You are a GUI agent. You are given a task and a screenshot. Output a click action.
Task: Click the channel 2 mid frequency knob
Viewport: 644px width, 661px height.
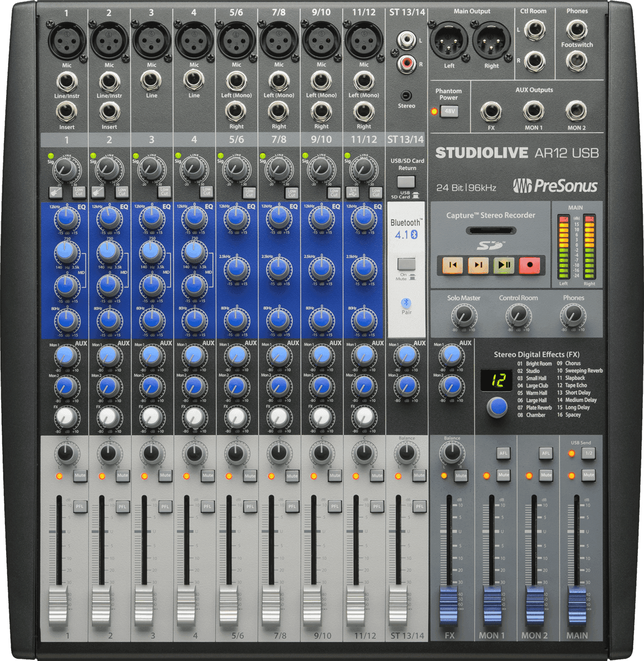(x=109, y=253)
